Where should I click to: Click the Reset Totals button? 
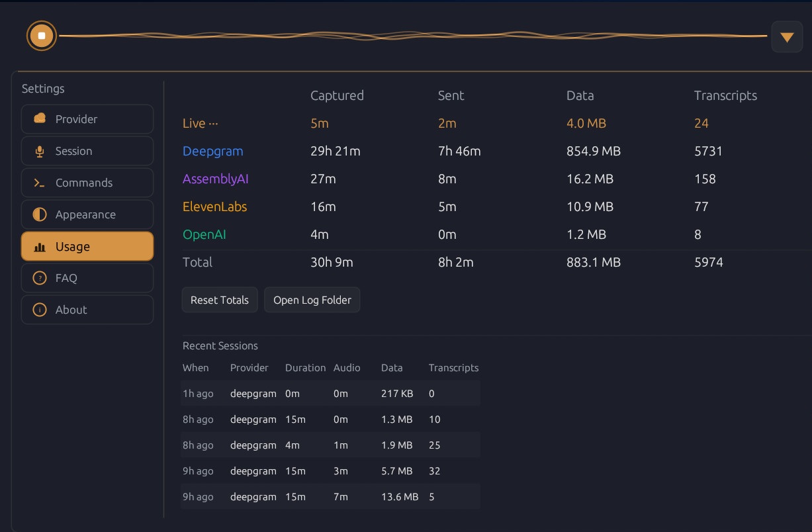[x=220, y=300]
